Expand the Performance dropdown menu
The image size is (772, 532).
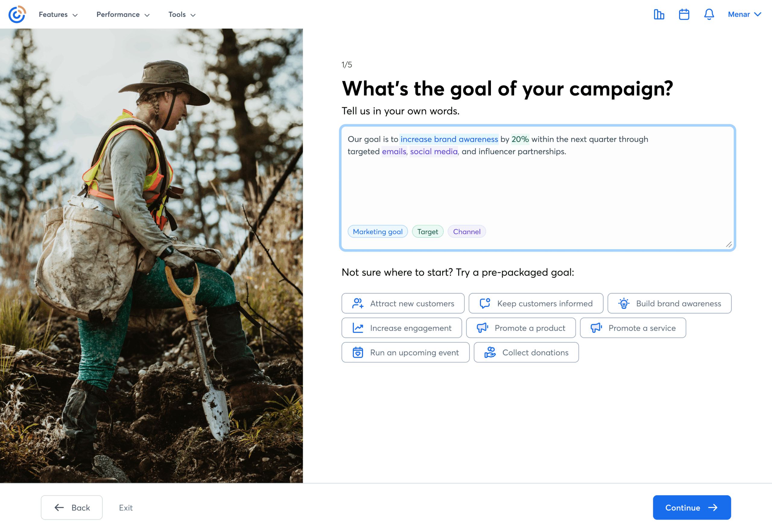coord(123,14)
